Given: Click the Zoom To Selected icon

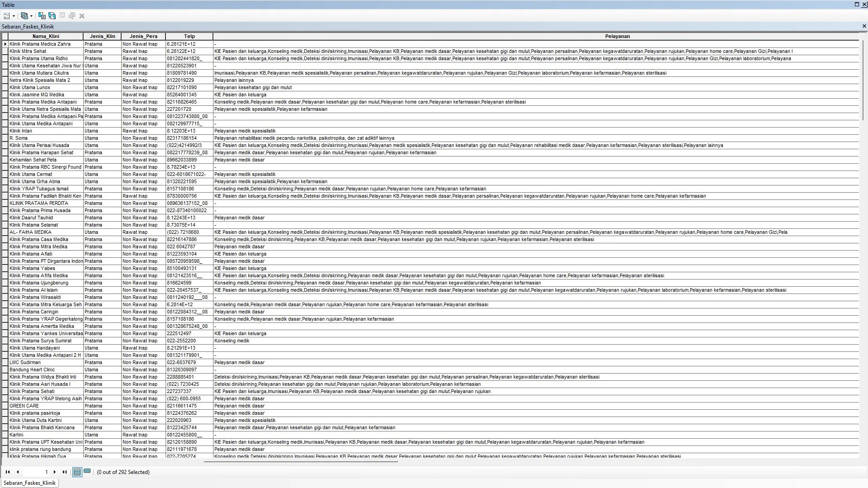Looking at the screenshot, I should point(72,16).
